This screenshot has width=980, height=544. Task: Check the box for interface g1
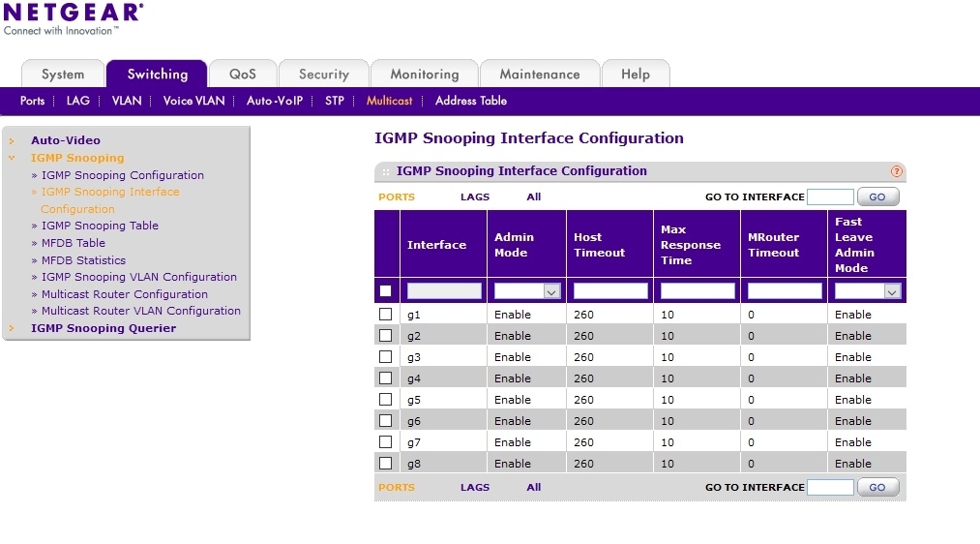coord(386,314)
